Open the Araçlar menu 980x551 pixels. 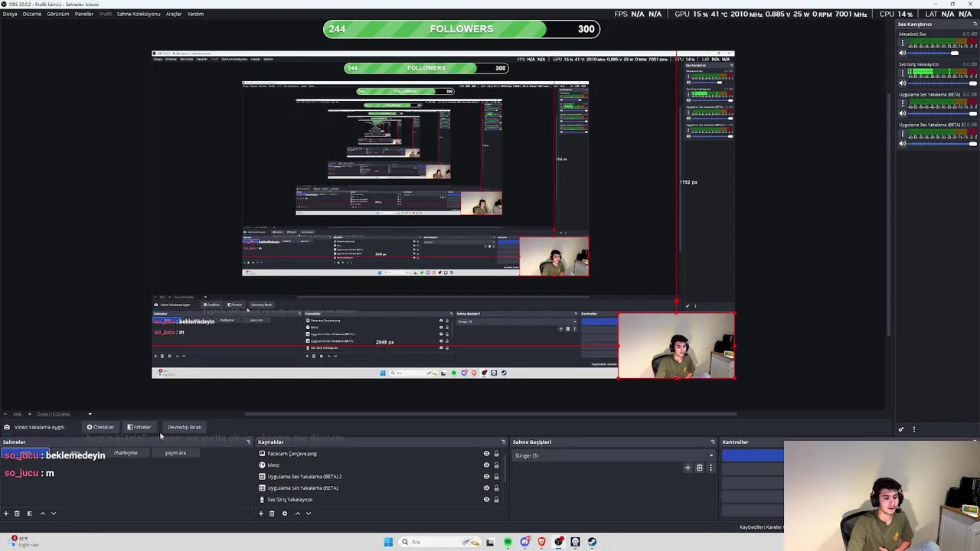coord(174,14)
